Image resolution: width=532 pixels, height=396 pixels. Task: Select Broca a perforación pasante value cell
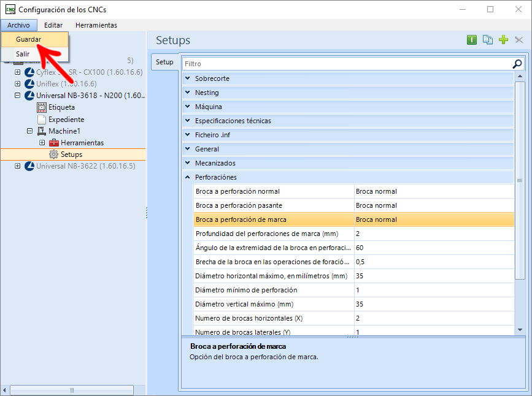pos(434,205)
